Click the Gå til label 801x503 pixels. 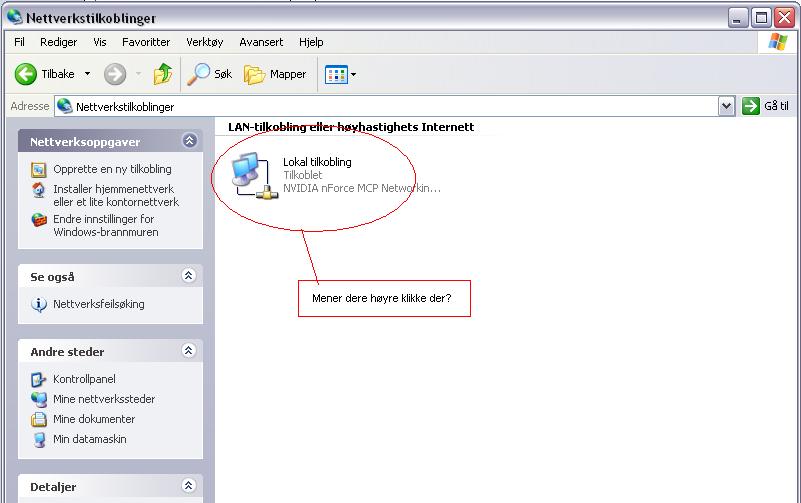tap(776, 106)
